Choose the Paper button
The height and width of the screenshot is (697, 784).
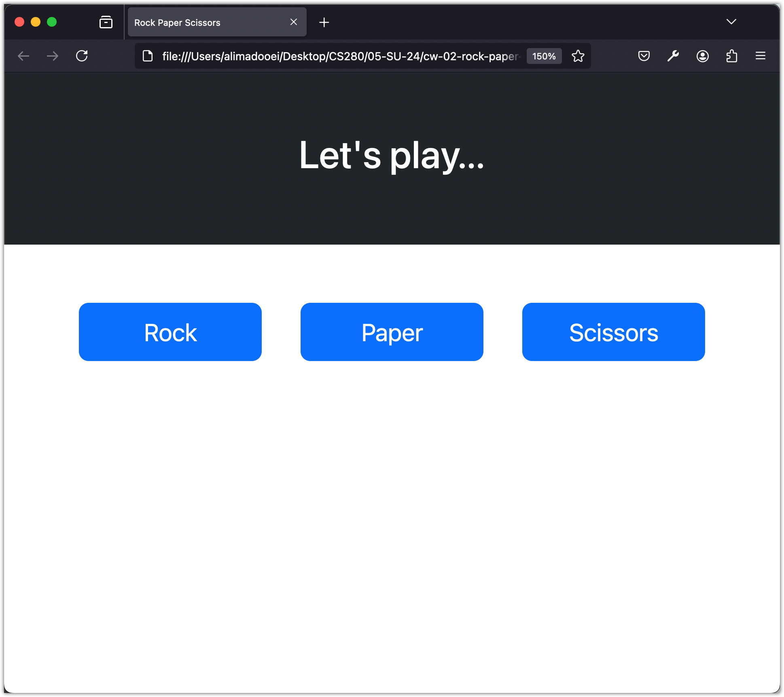(x=392, y=332)
